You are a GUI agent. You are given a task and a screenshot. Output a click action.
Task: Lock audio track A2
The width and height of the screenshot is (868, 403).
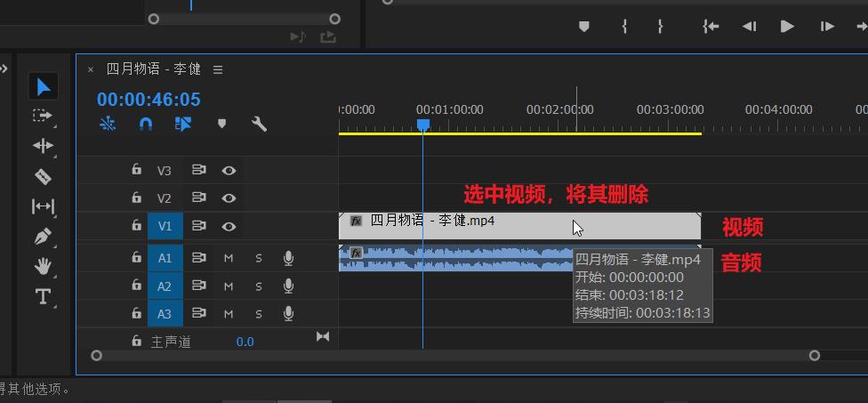137,285
